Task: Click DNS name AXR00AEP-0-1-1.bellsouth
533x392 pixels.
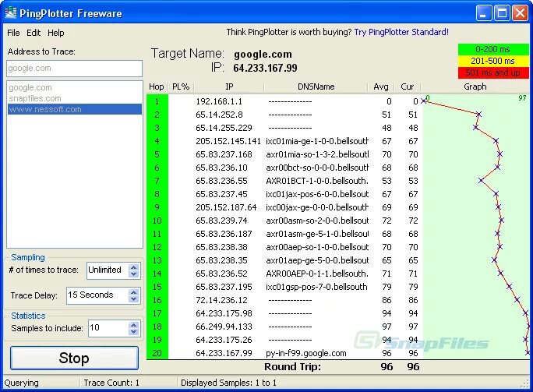Action: (x=317, y=274)
